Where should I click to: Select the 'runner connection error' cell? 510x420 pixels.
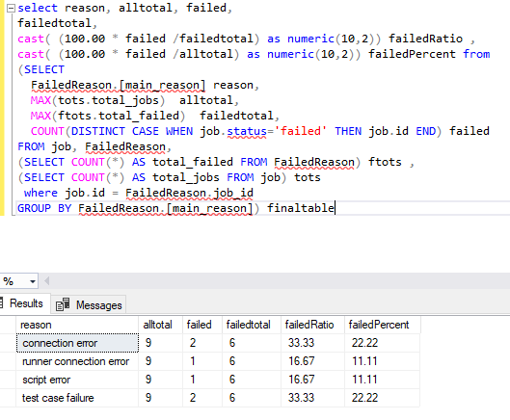[77, 361]
